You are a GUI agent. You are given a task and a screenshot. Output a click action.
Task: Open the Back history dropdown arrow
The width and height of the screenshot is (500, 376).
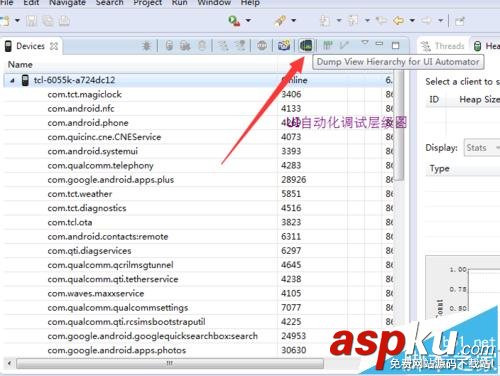(x=412, y=21)
